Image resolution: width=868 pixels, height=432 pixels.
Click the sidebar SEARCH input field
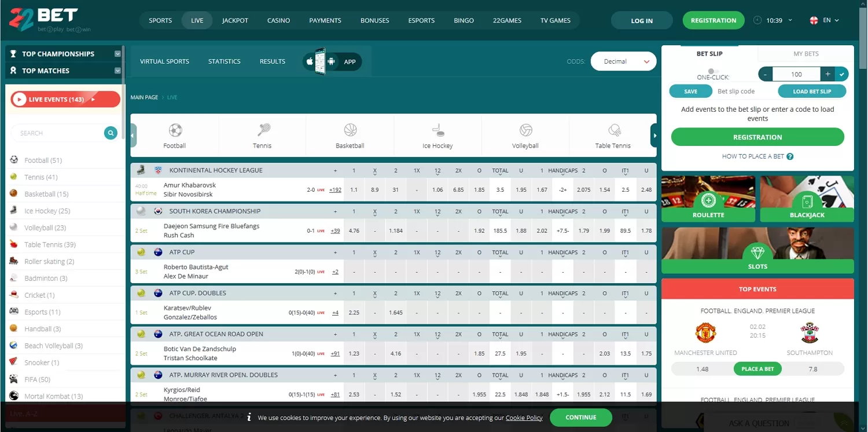[58, 133]
